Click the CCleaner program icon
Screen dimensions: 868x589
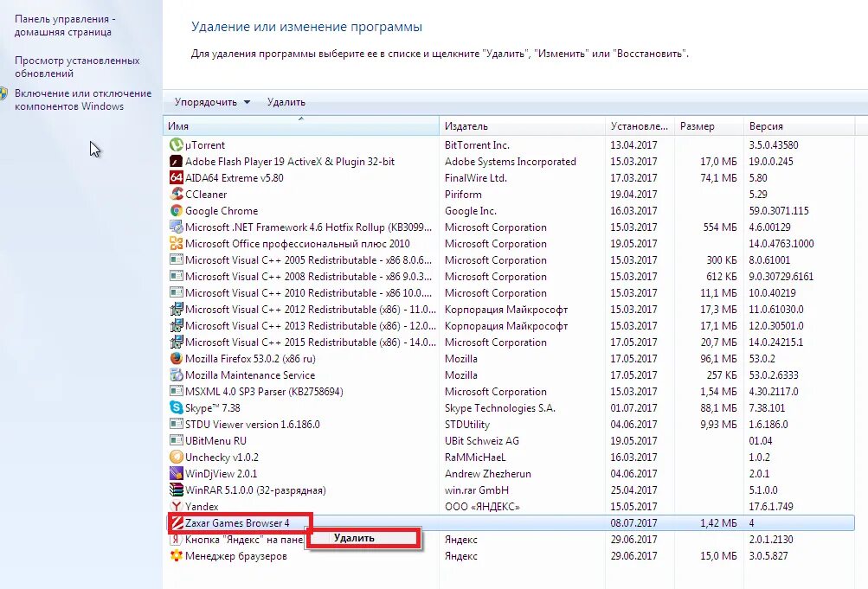pyautogui.click(x=176, y=194)
